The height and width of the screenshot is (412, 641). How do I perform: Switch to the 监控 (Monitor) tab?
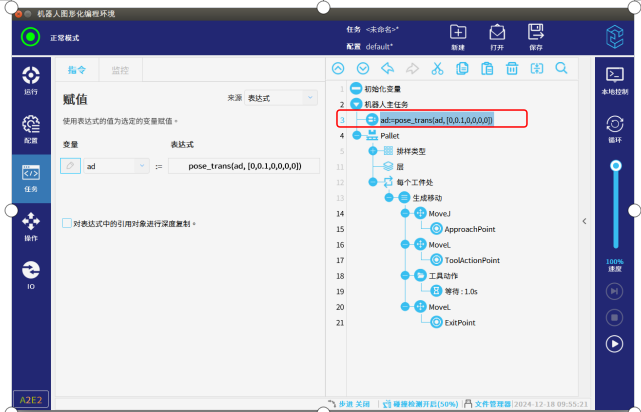coord(119,70)
